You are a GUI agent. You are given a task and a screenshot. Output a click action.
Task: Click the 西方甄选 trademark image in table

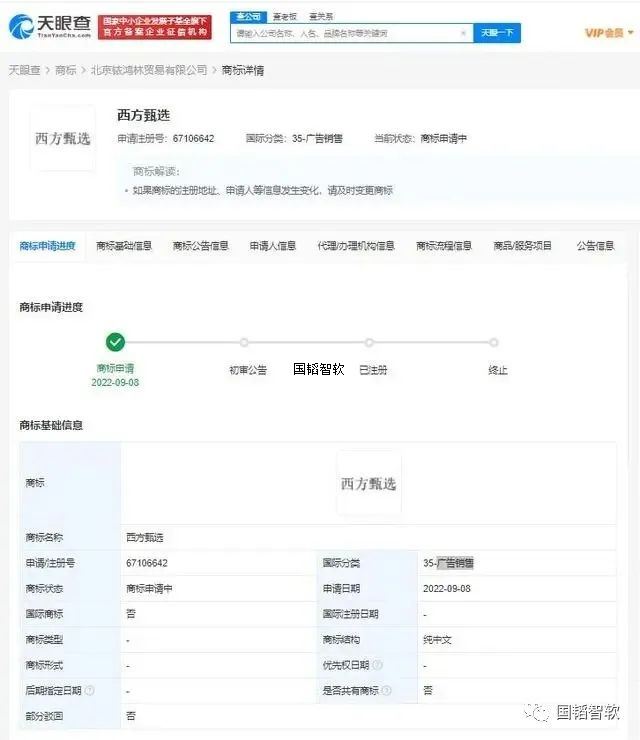pos(369,483)
